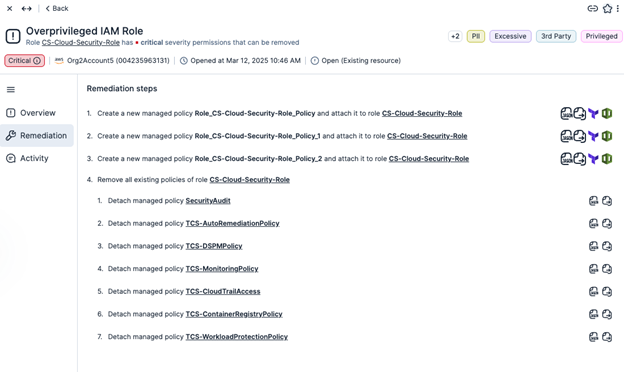Open the TCS-WorkloadProtectionPolicy link
This screenshot has height=372, width=624.
237,337
